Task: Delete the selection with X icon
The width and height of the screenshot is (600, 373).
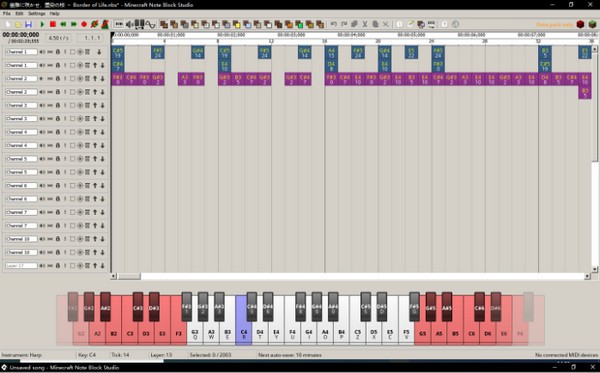Action: (x=386, y=24)
